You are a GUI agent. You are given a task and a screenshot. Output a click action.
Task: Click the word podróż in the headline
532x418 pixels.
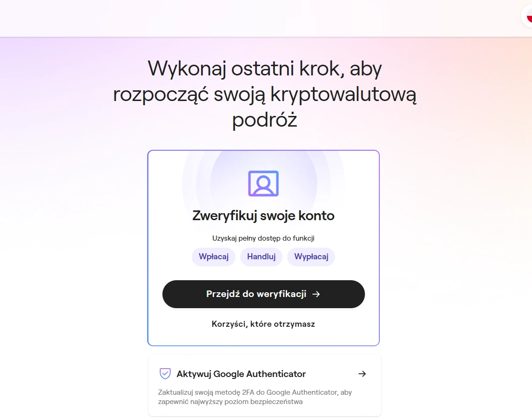click(265, 120)
